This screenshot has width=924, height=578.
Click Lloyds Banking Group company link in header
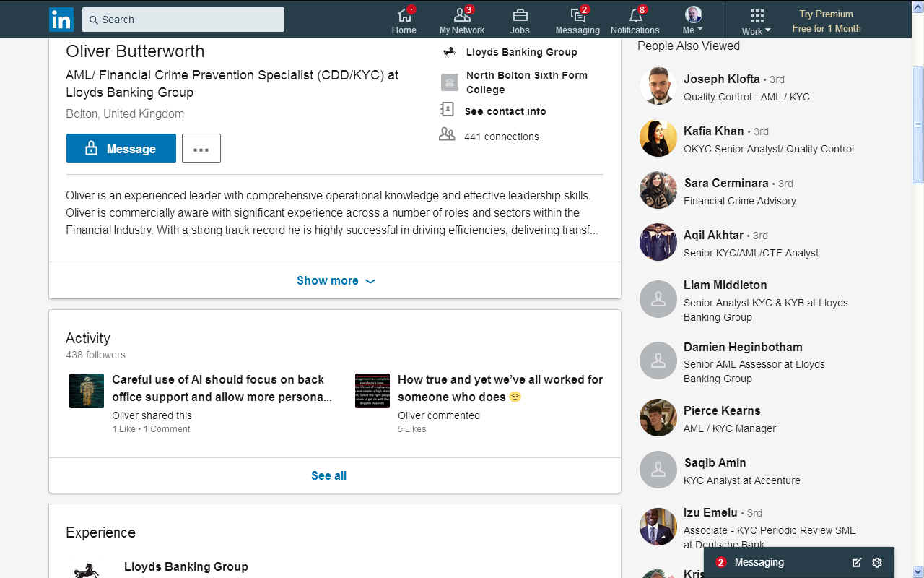(x=521, y=52)
